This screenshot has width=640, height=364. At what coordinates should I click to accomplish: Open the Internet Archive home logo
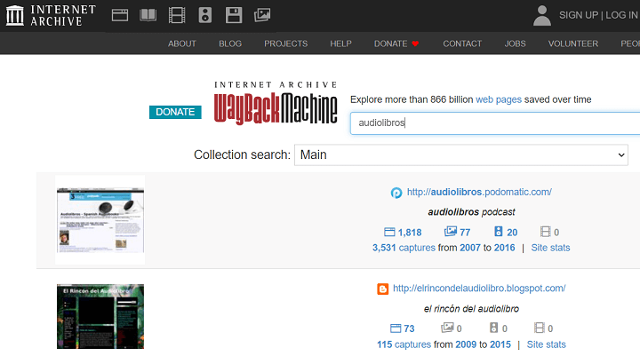click(51, 15)
